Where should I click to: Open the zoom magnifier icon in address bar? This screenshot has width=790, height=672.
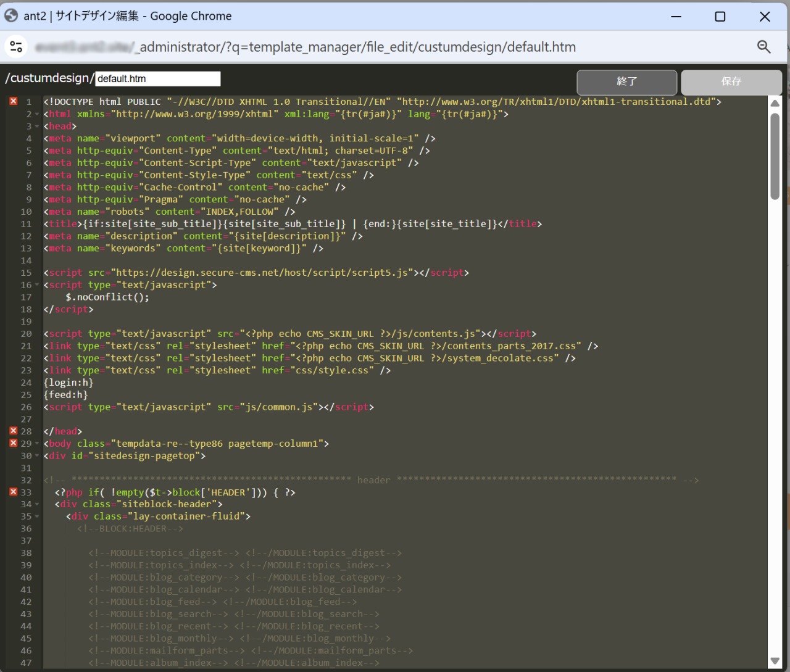[x=764, y=47]
